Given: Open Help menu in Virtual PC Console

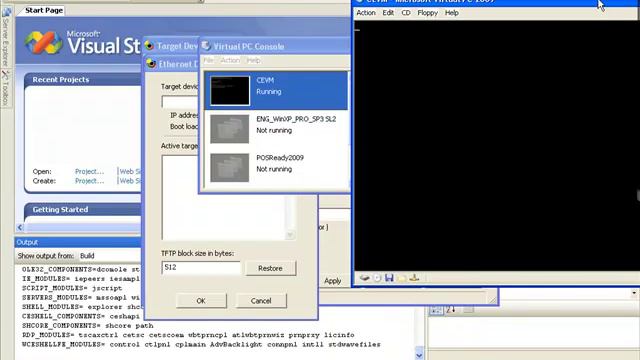Looking at the screenshot, I should coord(253,60).
